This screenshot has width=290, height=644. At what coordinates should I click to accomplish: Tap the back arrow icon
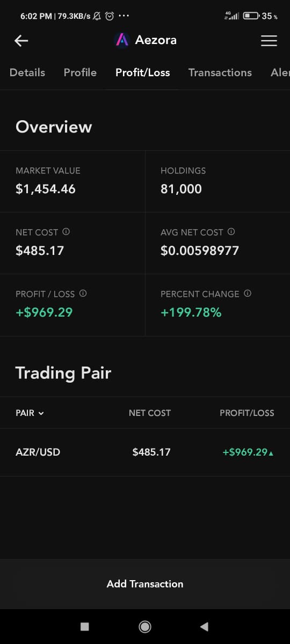(x=21, y=41)
